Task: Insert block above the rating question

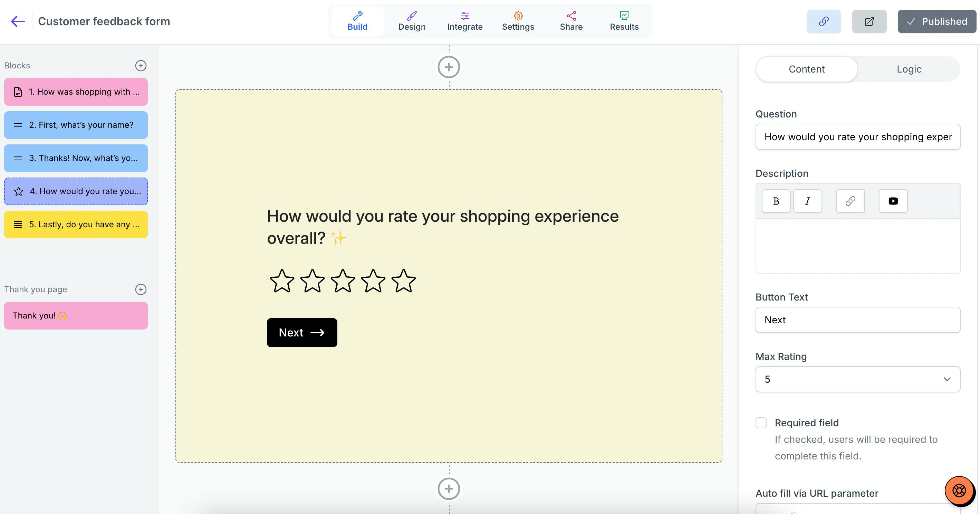Action: pyautogui.click(x=449, y=67)
